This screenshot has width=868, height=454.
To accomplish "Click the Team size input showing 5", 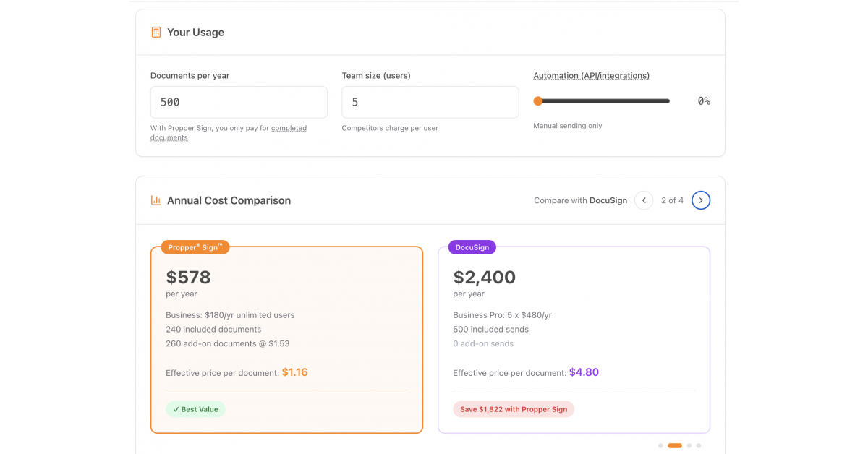I will [x=430, y=102].
